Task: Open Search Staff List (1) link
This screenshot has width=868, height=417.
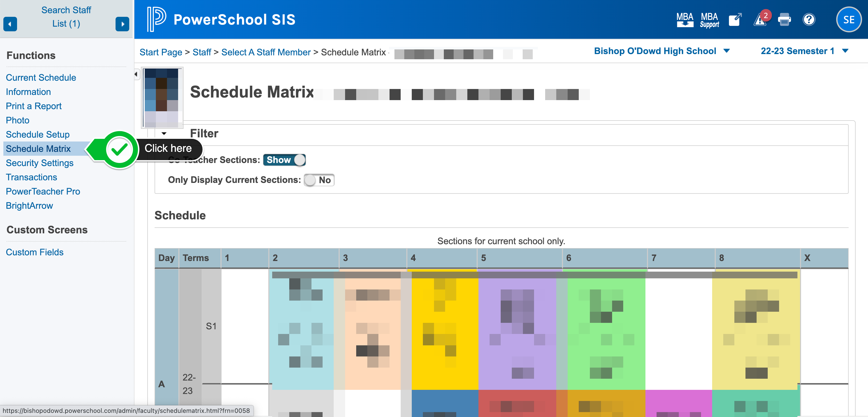Action: click(x=66, y=17)
